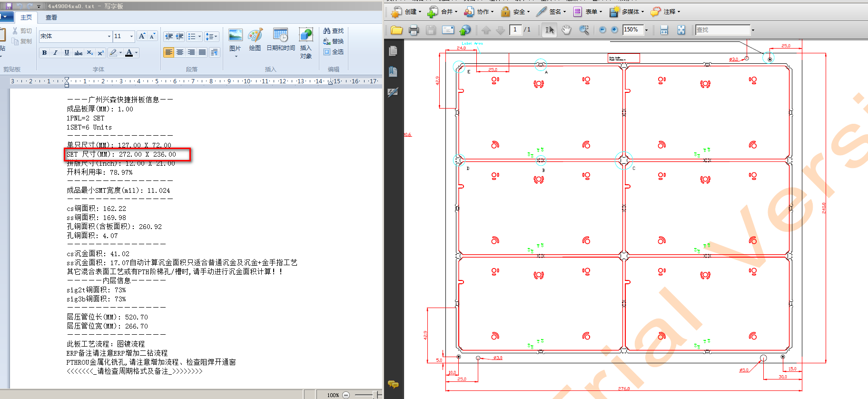Align text to the left
Screen dimensions: 868x399
(x=168, y=52)
